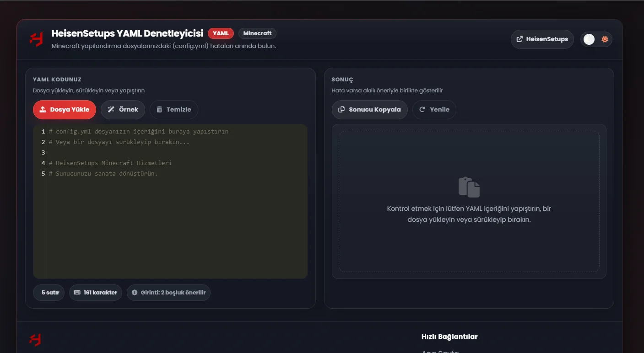Refresh the result with Yenile
Image resolution: width=644 pixels, height=353 pixels.
(x=434, y=110)
